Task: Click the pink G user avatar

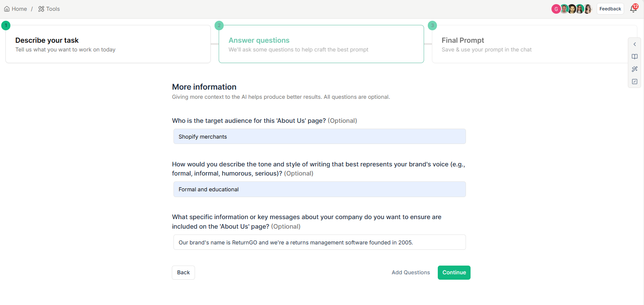Action: 556,9
